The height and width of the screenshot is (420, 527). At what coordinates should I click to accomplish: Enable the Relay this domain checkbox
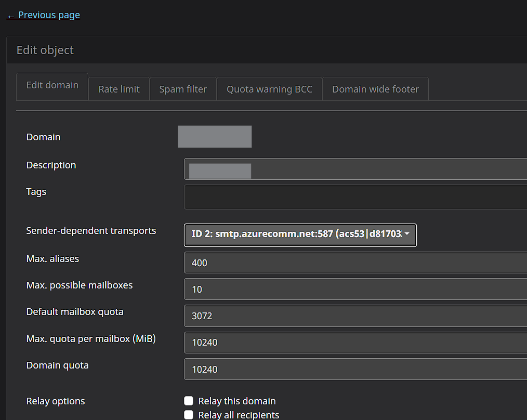click(189, 401)
